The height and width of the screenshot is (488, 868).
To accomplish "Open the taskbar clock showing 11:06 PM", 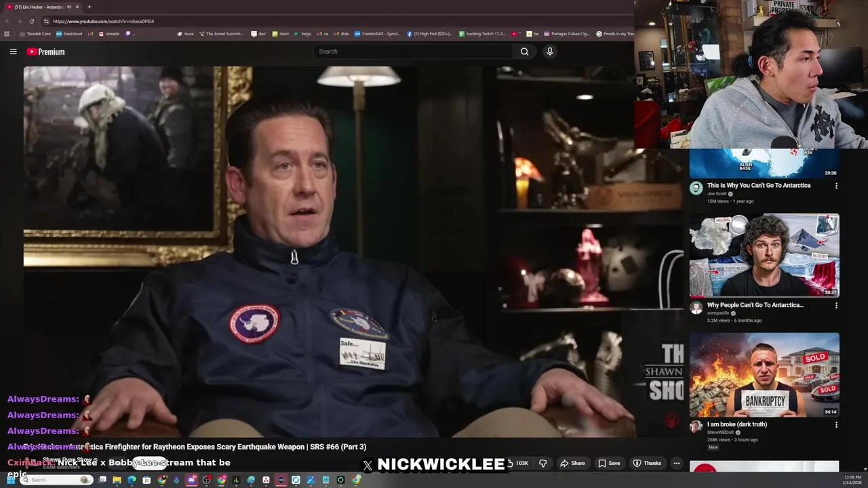I will coord(852,480).
